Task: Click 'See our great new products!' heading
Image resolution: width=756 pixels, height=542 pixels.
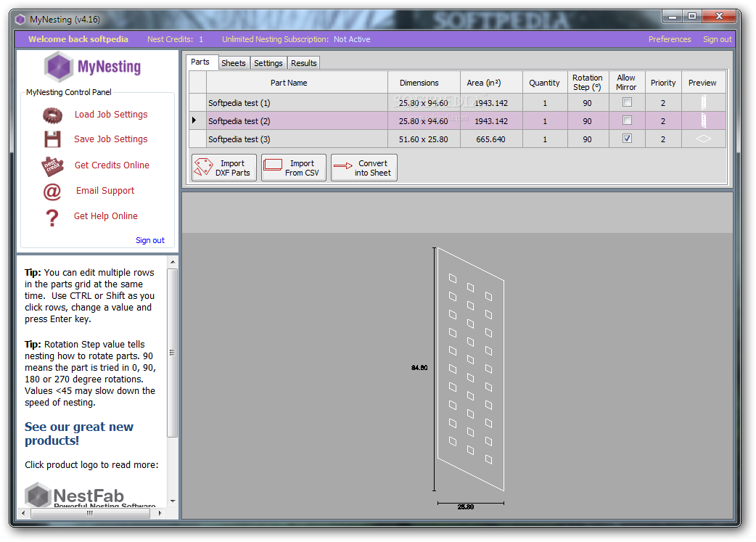Action: [x=79, y=433]
